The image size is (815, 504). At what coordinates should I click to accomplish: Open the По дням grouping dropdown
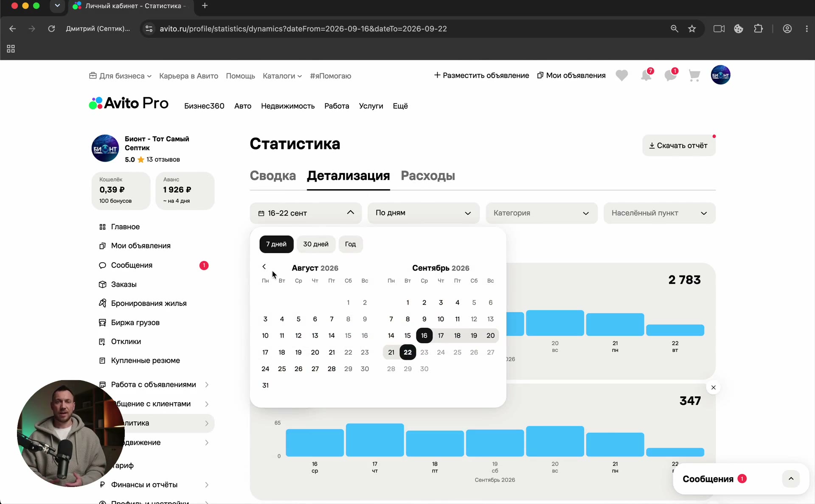click(424, 213)
